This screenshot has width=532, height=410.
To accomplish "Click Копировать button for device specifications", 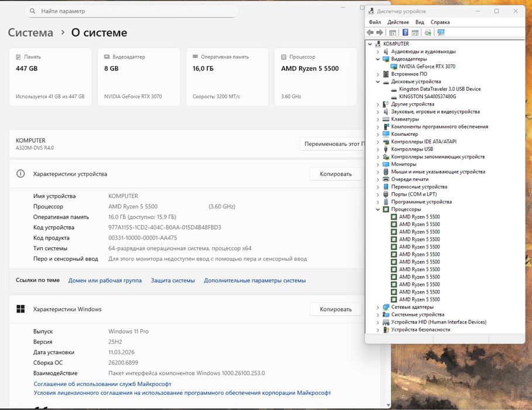I will pyautogui.click(x=335, y=174).
